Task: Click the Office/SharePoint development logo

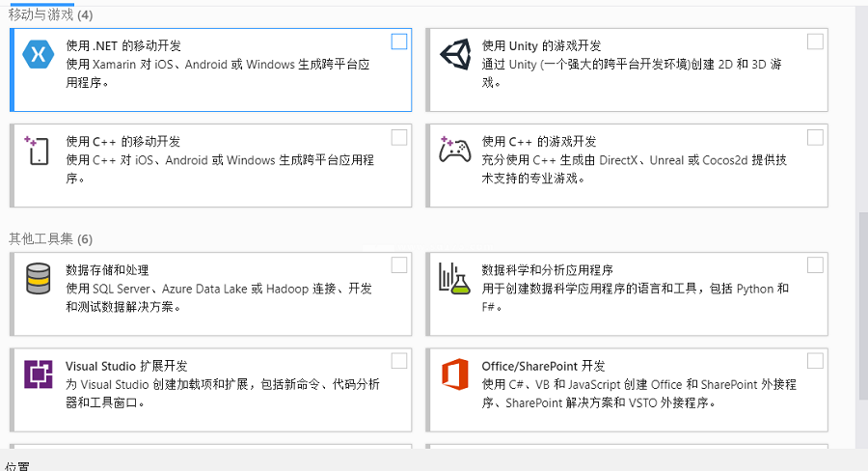Action: click(x=454, y=373)
